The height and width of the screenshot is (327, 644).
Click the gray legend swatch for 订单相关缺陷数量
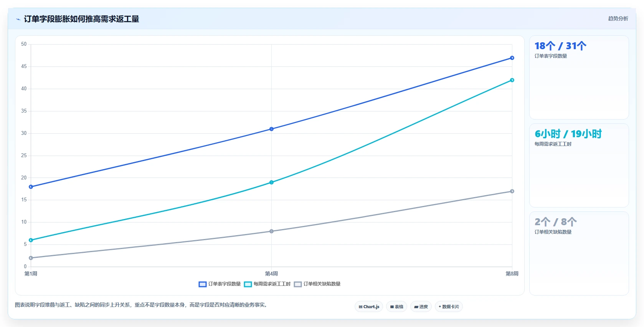click(x=298, y=284)
